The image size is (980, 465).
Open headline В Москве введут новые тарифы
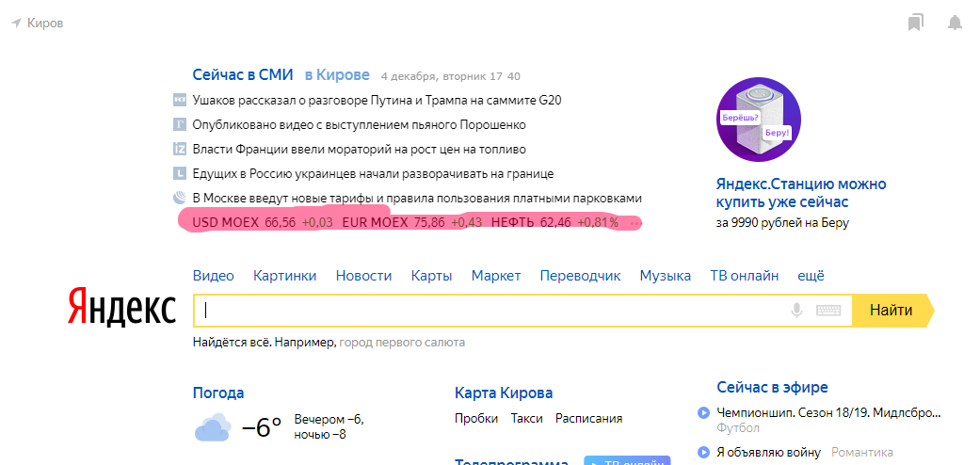[417, 198]
